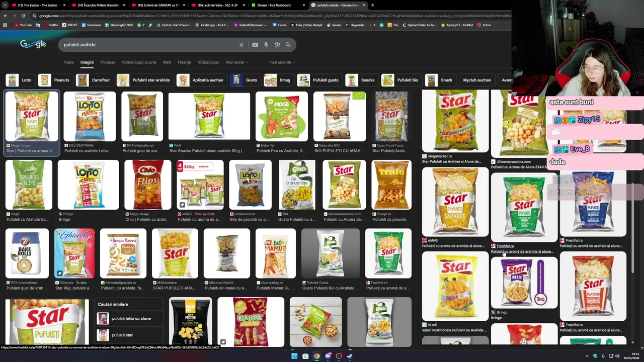Open the Star Popcorn Freshful.ro image in side panel
The height and width of the screenshot is (362, 644).
click(593, 287)
